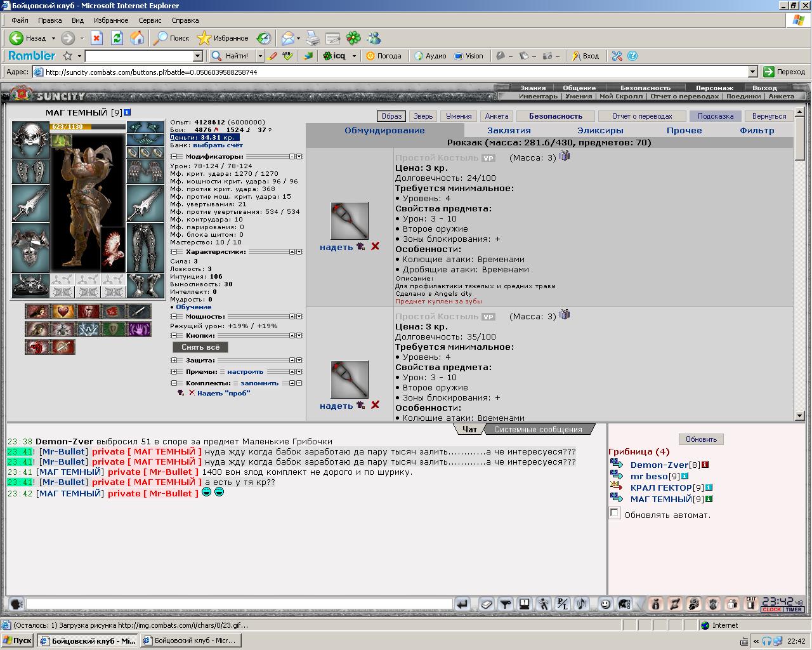Click the smiley face icon in chat toolbar
This screenshot has height=650, width=812.
605,604
